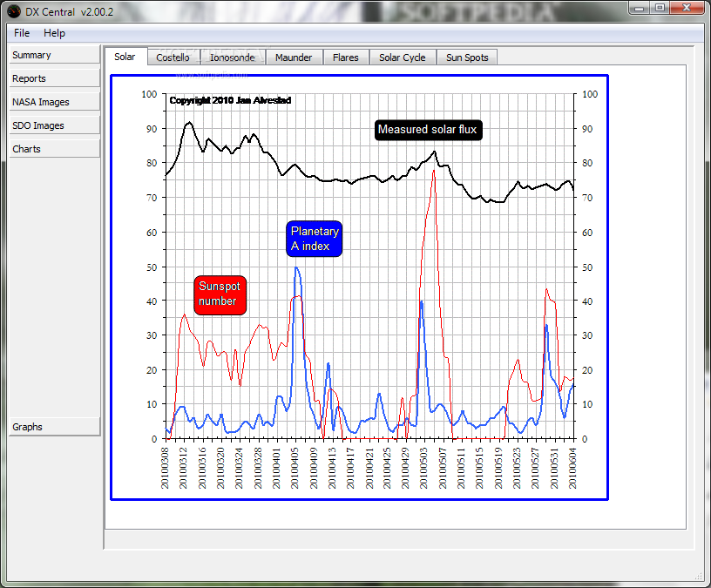Viewport: 711px width, 588px height.
Task: Click the 20100421 date axis label
Action: tap(369, 468)
